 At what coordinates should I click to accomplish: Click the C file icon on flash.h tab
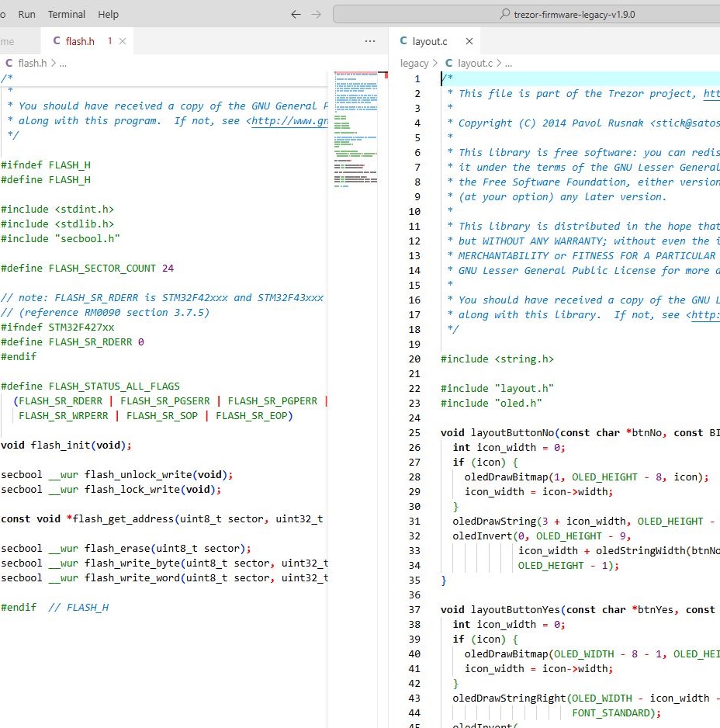pyautogui.click(x=57, y=41)
